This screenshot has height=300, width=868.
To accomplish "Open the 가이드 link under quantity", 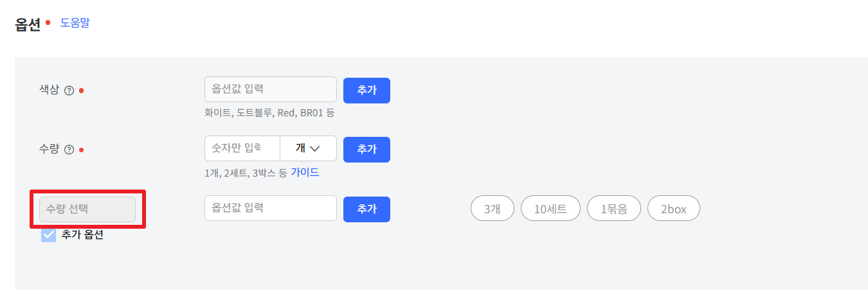I will pyautogui.click(x=305, y=172).
